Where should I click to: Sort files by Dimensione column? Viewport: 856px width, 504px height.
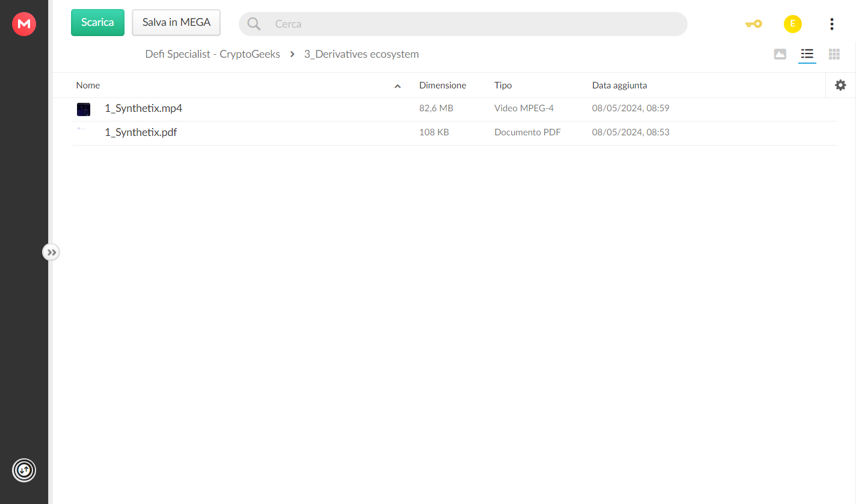point(443,85)
